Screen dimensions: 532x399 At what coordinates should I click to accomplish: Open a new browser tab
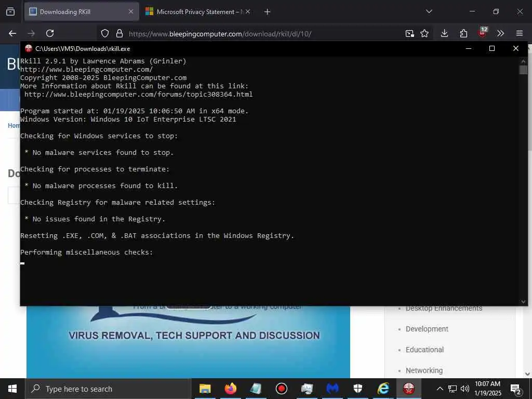(x=268, y=12)
